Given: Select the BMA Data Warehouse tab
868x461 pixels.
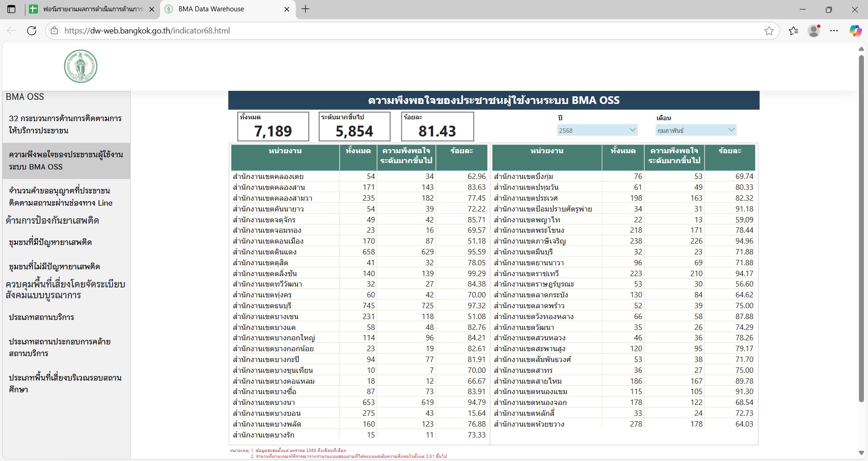Looking at the screenshot, I should click(x=228, y=9).
